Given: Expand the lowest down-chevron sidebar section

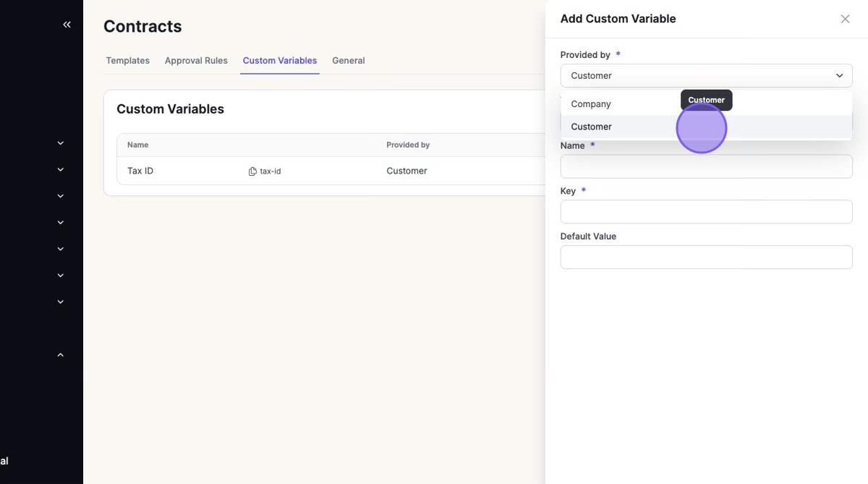Looking at the screenshot, I should pyautogui.click(x=61, y=302).
